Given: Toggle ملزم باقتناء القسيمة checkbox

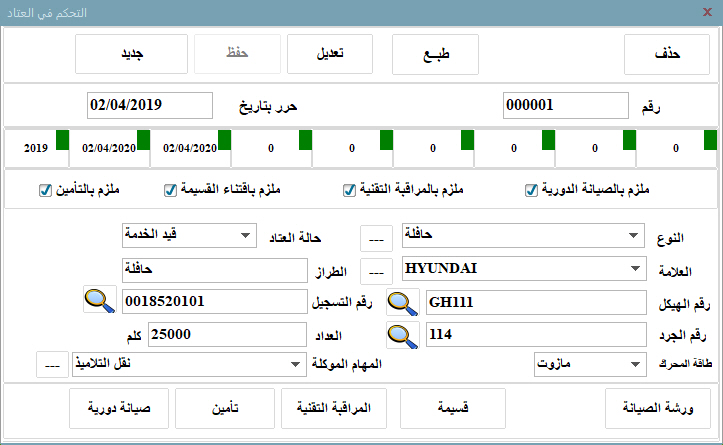Looking at the screenshot, I should 170,190.
